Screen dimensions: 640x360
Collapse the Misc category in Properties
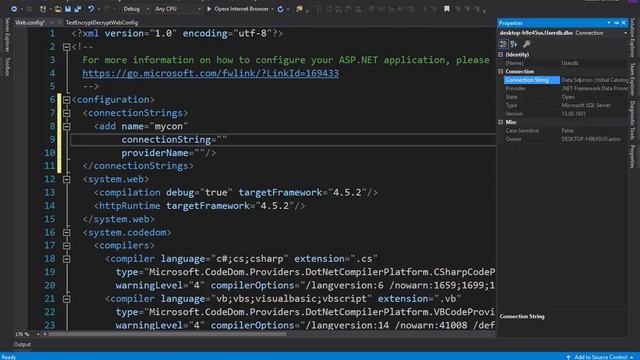(501, 122)
